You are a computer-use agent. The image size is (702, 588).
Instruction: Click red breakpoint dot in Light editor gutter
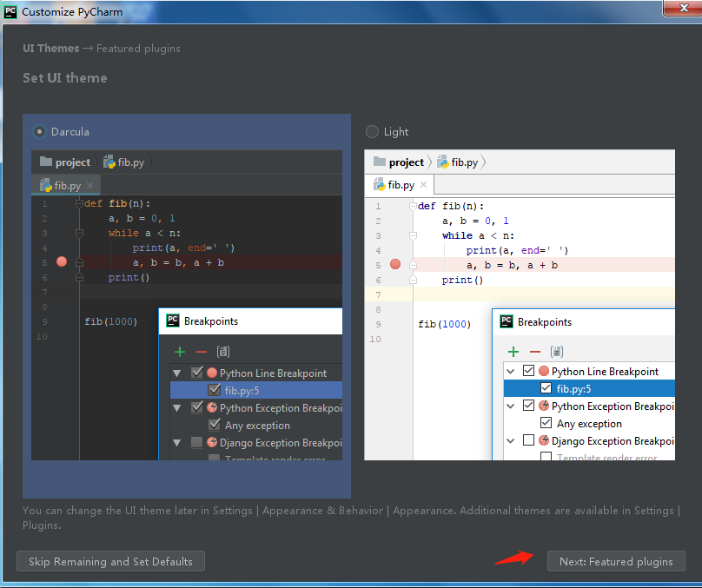[x=395, y=264]
